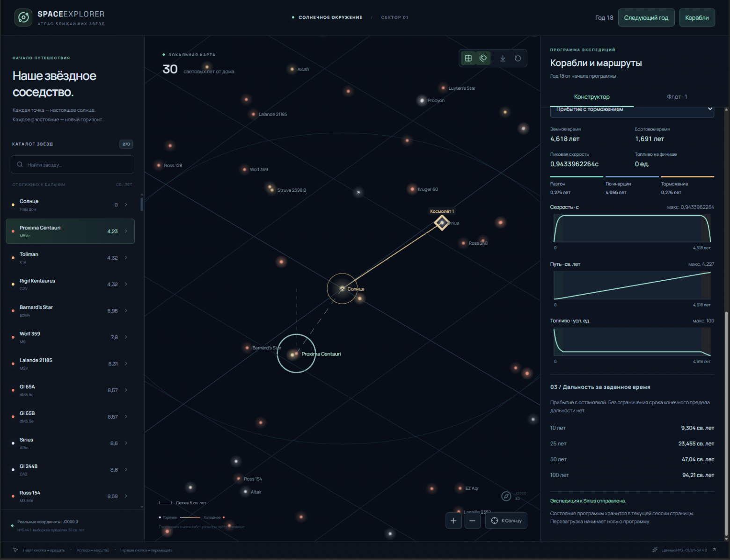This screenshot has width=730, height=560.
Task: Click the Найти звезду search field
Action: tap(73, 165)
